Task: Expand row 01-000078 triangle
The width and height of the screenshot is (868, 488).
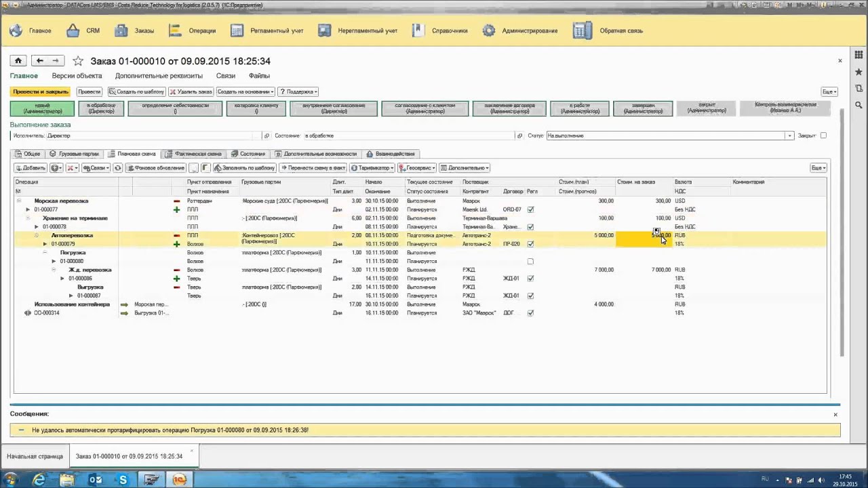Action: click(37, 227)
